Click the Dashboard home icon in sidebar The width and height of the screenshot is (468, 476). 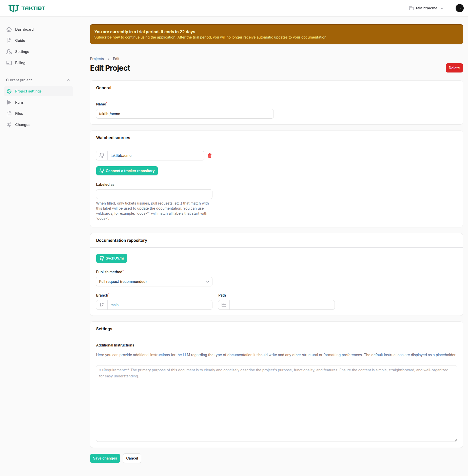9,29
